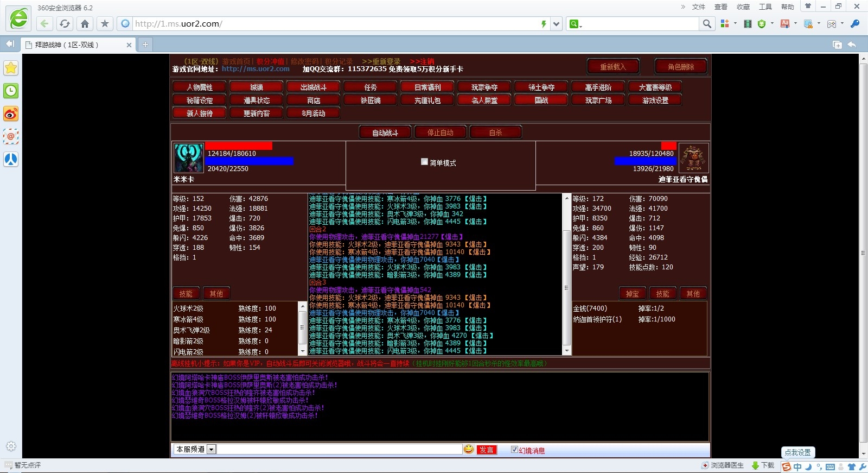Open the favorites star in the left sidebar

pyautogui.click(x=11, y=68)
